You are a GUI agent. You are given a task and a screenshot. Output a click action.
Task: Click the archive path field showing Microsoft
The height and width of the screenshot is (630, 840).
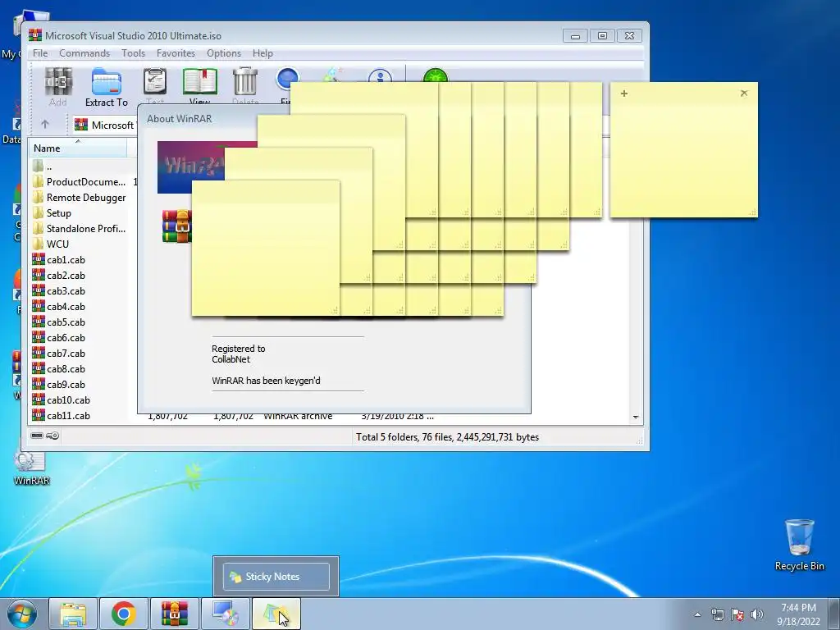pos(104,125)
